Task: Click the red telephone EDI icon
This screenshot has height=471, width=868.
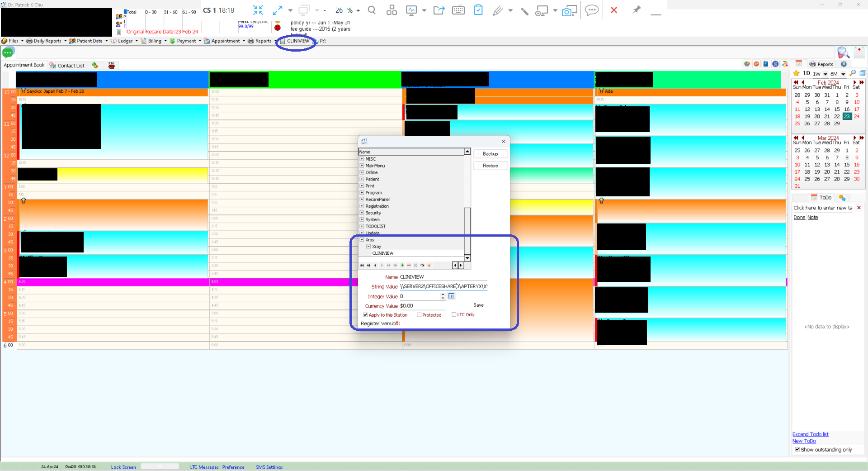Action: pyautogui.click(x=111, y=66)
